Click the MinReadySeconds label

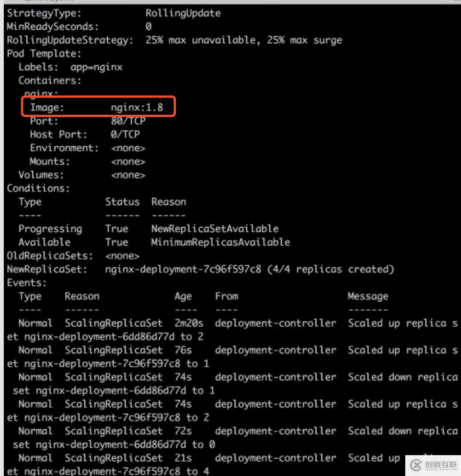(52, 27)
